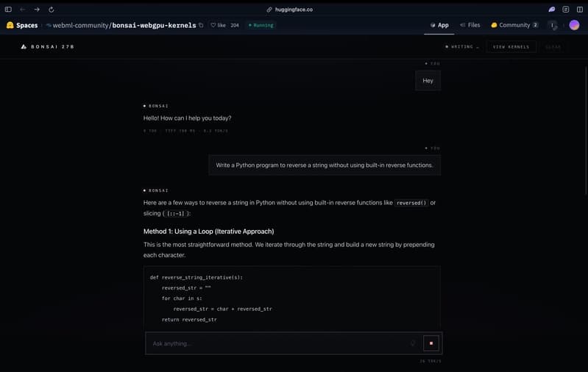Image resolution: width=588 pixels, height=372 pixels.
Task: Click the tokens per second readout below input
Action: [430, 361]
